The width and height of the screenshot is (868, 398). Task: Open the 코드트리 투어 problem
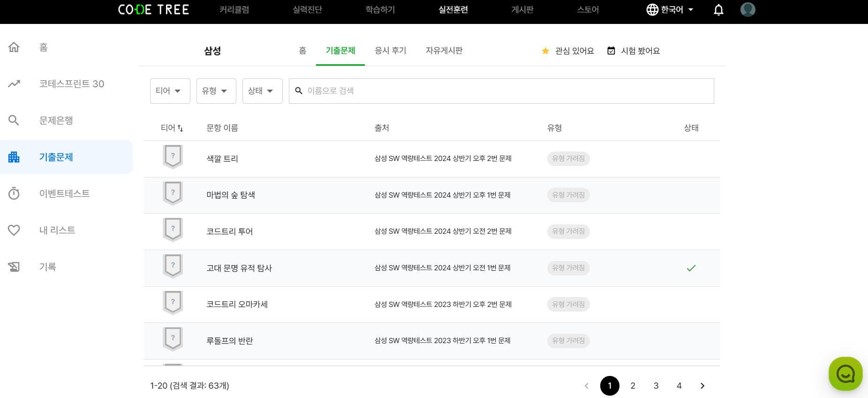tap(230, 231)
